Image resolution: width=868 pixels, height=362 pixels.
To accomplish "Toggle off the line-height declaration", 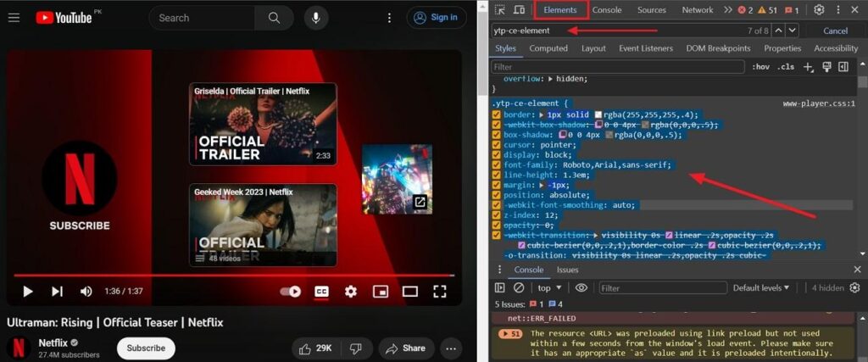I will (x=497, y=175).
